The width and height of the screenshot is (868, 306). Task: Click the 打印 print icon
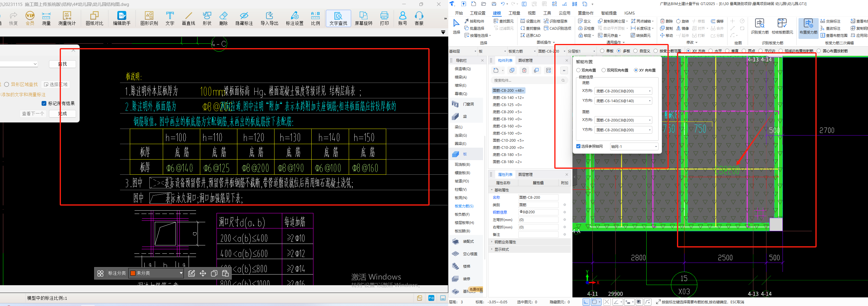tap(384, 18)
